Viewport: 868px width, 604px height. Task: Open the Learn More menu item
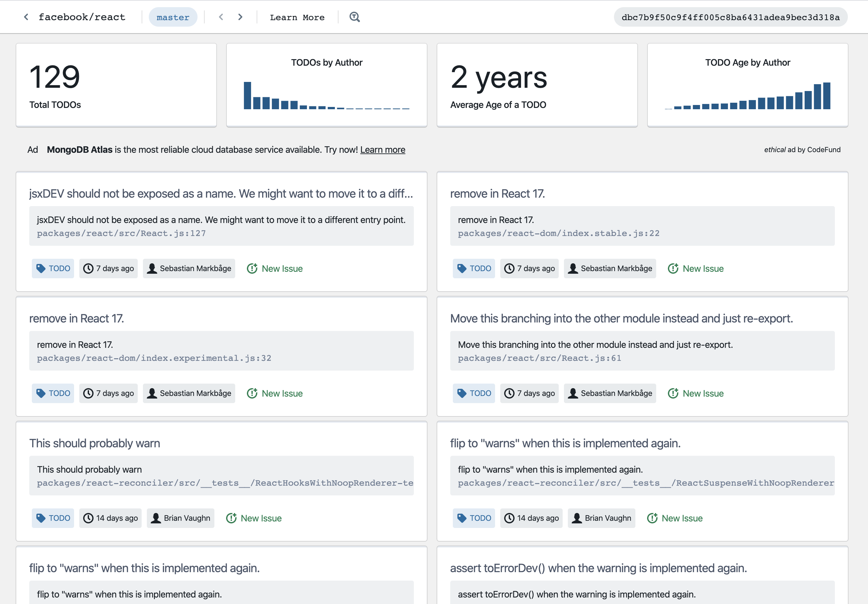297,18
